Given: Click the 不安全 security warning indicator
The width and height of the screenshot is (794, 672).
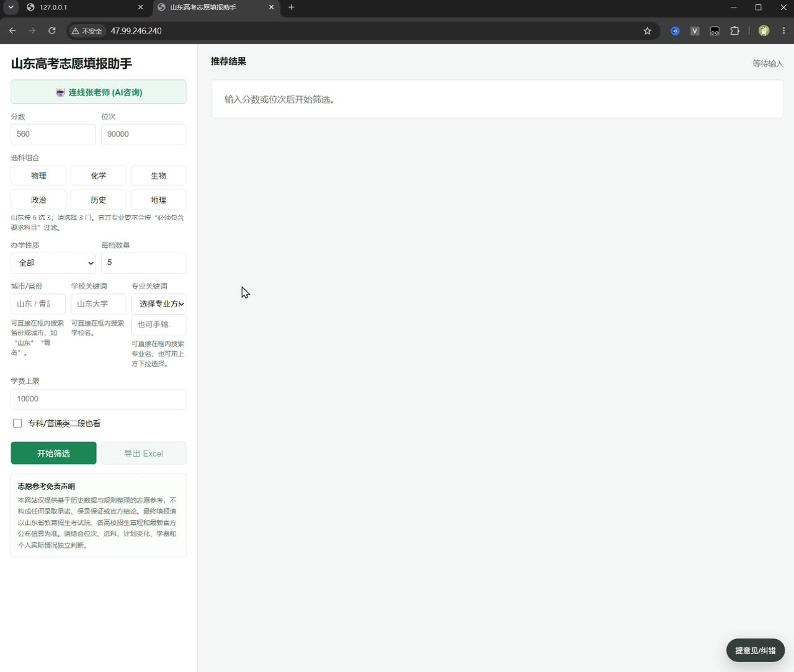Looking at the screenshot, I should point(87,31).
